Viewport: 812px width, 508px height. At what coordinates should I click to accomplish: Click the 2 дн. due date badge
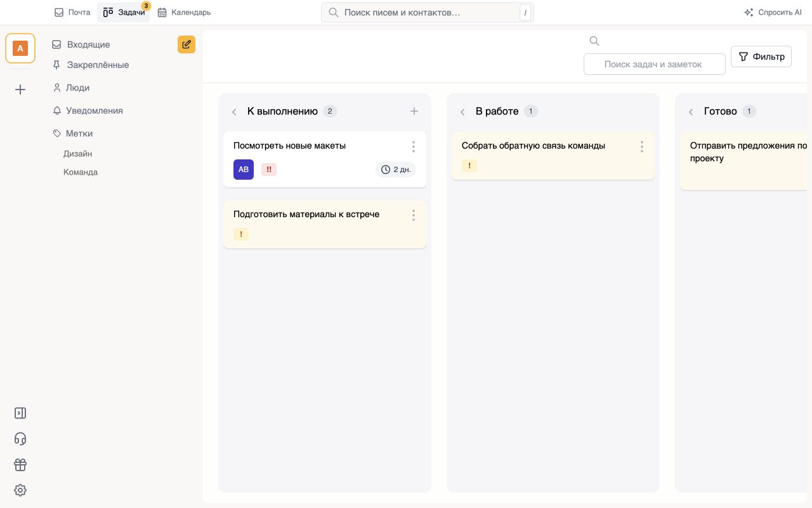(x=396, y=170)
